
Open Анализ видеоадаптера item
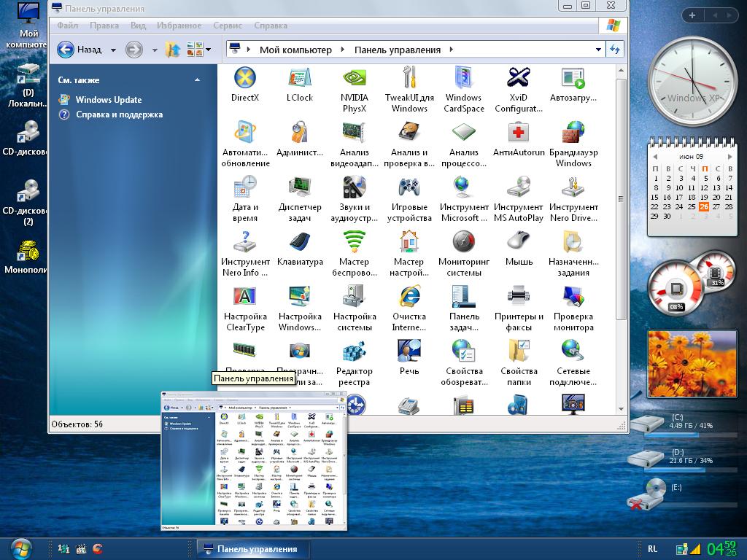[355, 144]
